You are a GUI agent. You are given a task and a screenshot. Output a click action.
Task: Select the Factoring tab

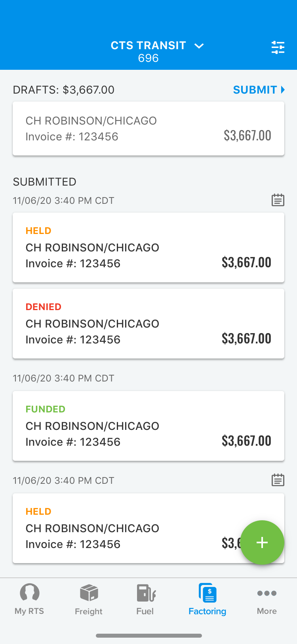click(207, 599)
